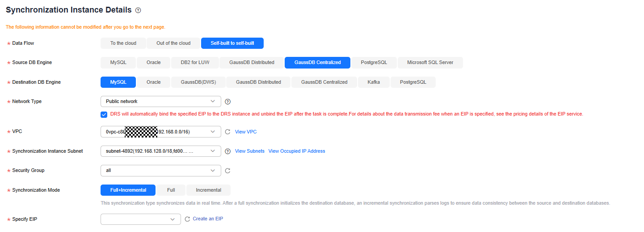Screen dimensions: 644x232
Task: Click the View Subnets link
Action: (x=250, y=151)
